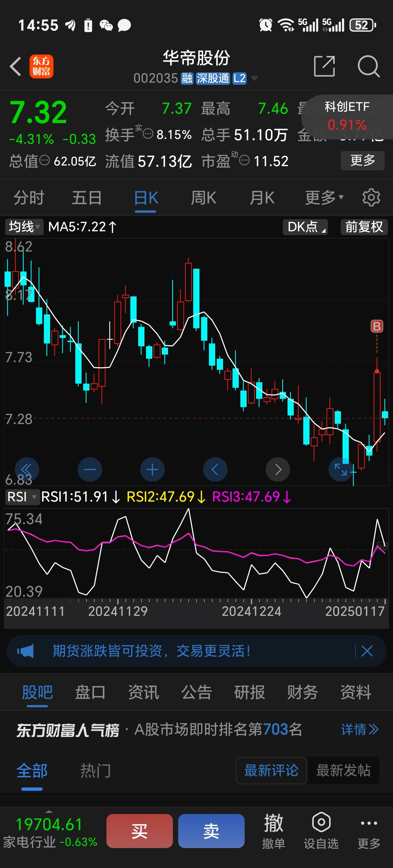The image size is (393, 868).
Task: Tap the jump-to-earliest double arrow
Action: pos(27,469)
